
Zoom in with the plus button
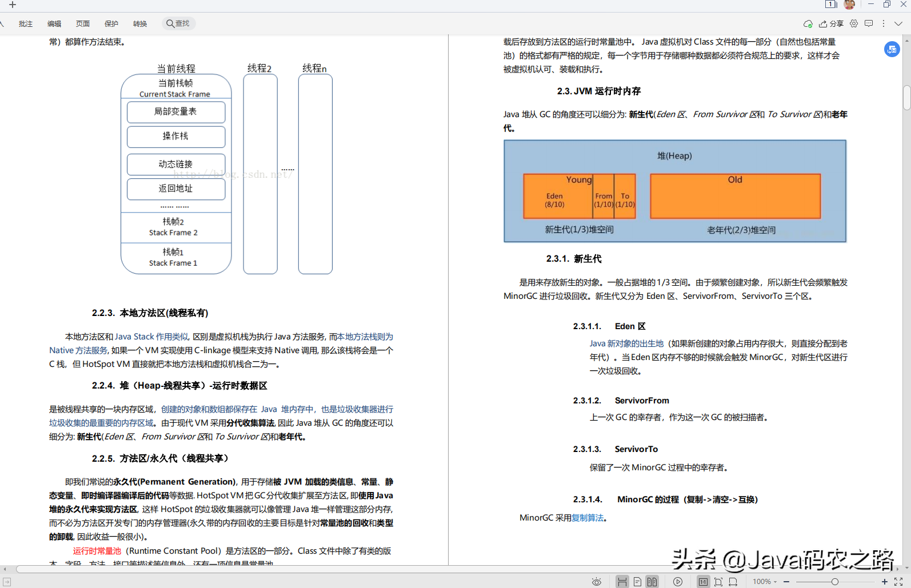pyautogui.click(x=885, y=582)
